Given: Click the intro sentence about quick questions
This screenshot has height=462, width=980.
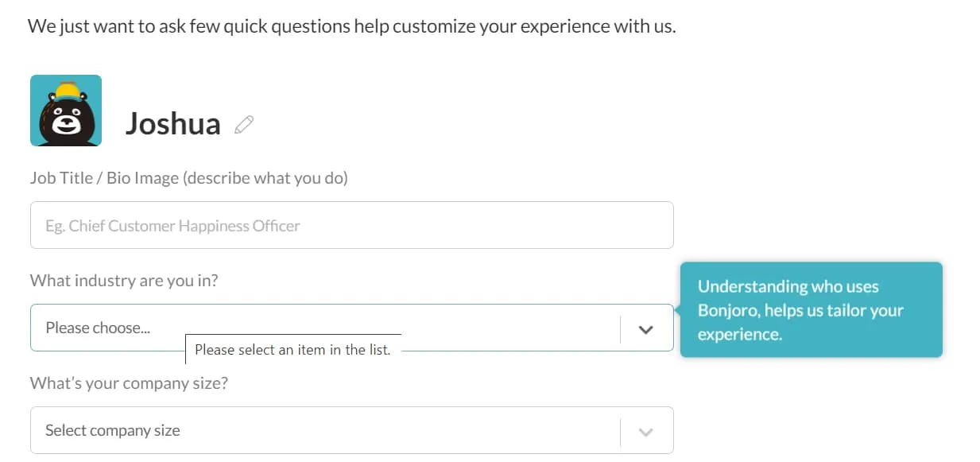Looking at the screenshot, I should click(351, 25).
